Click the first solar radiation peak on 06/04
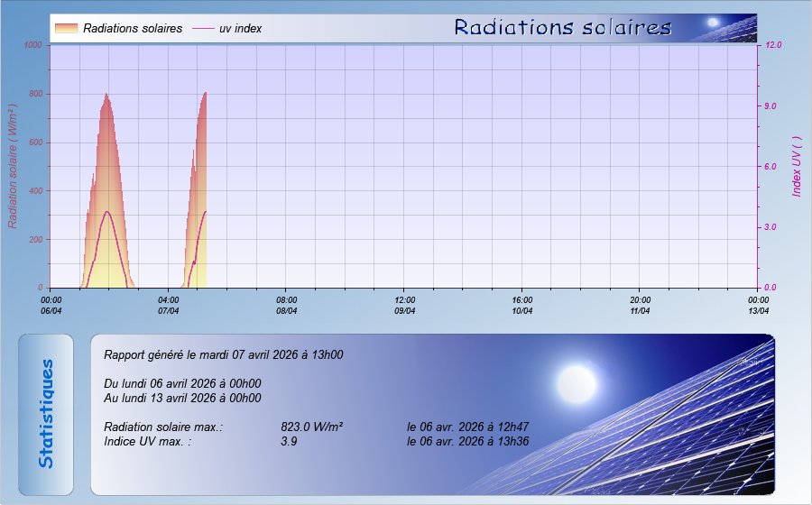The width and height of the screenshot is (812, 505). click(x=106, y=95)
